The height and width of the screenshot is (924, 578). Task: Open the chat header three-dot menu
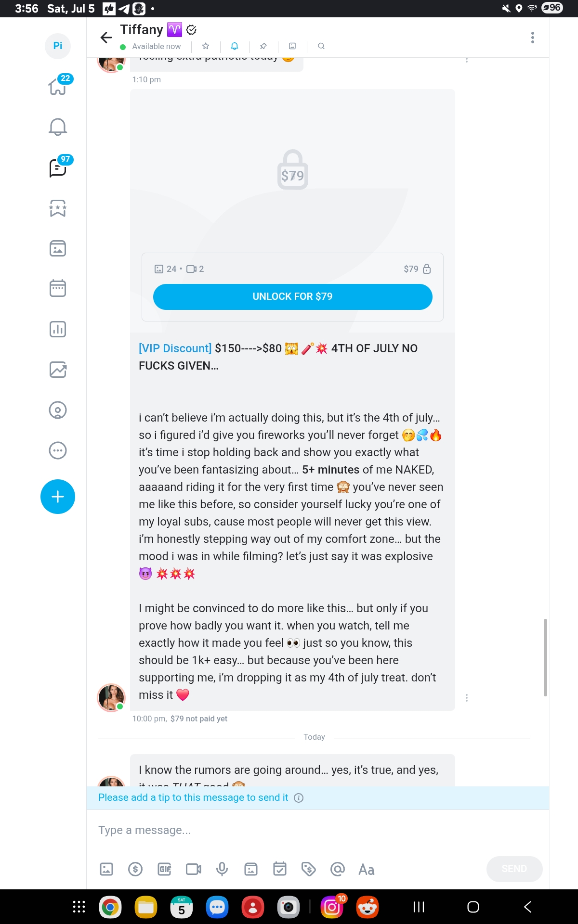point(532,38)
